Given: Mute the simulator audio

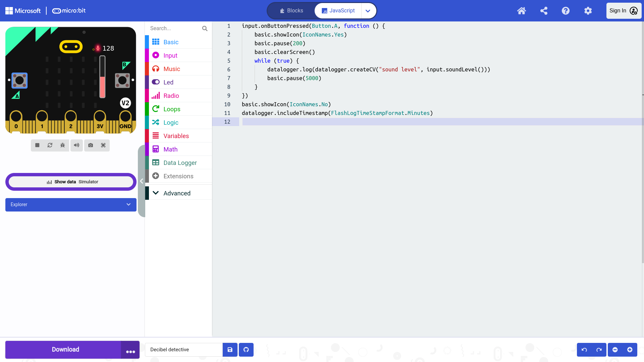Looking at the screenshot, I should (76, 145).
